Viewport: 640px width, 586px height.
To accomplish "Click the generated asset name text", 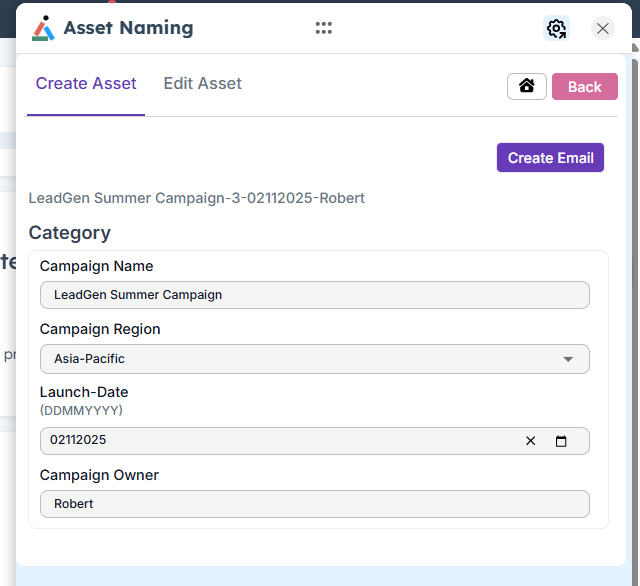I will tap(196, 198).
